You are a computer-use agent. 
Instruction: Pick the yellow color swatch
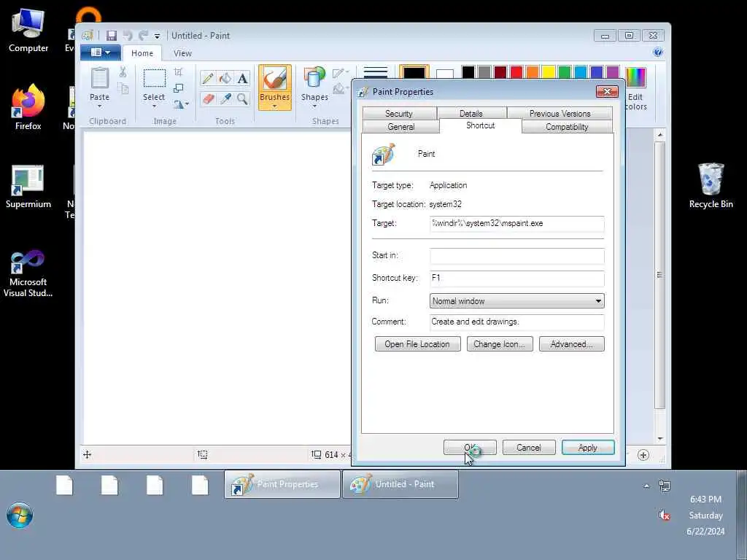click(549, 72)
